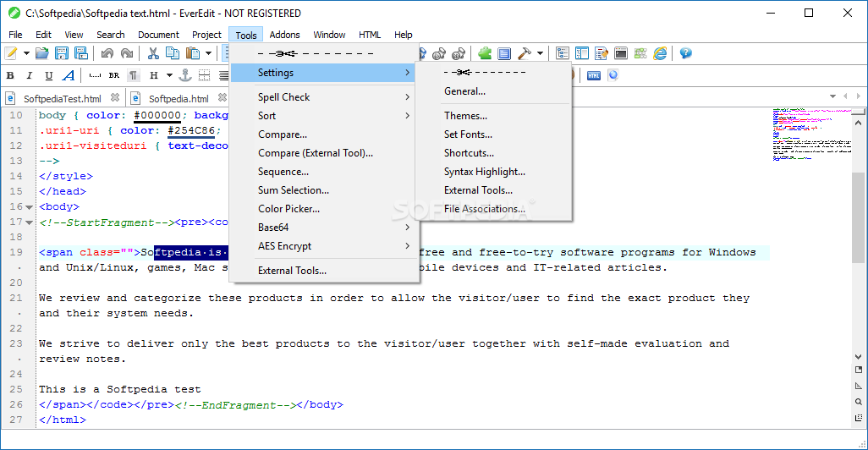Close the SoftpediaTest.html tab
The width and height of the screenshot is (868, 450).
(114, 97)
